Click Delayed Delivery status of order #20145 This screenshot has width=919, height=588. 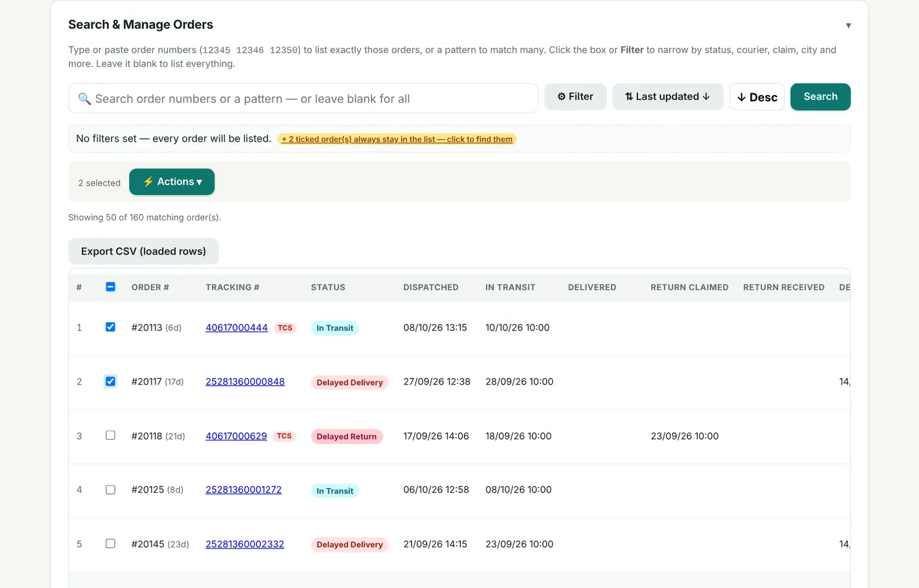[350, 545]
